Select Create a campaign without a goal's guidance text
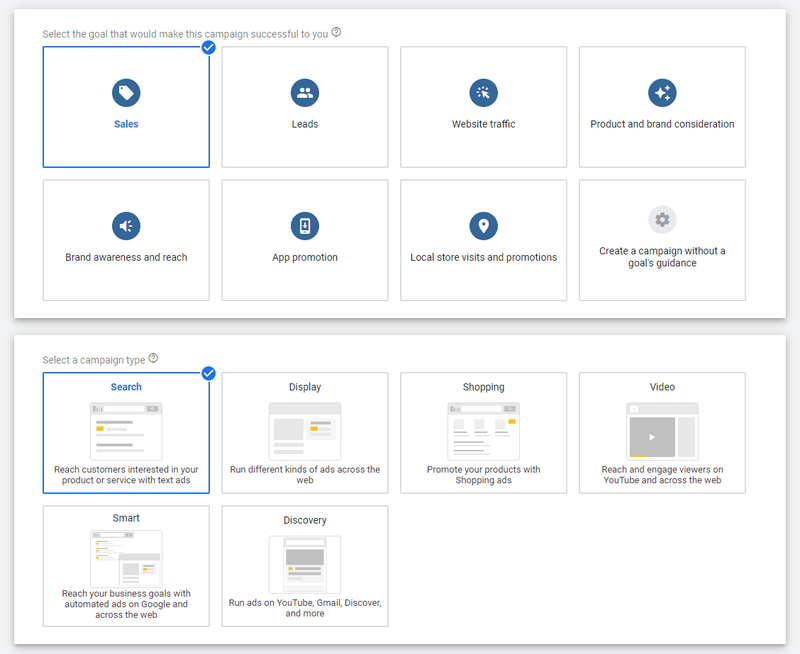Image resolution: width=800 pixels, height=654 pixels. tap(662, 257)
